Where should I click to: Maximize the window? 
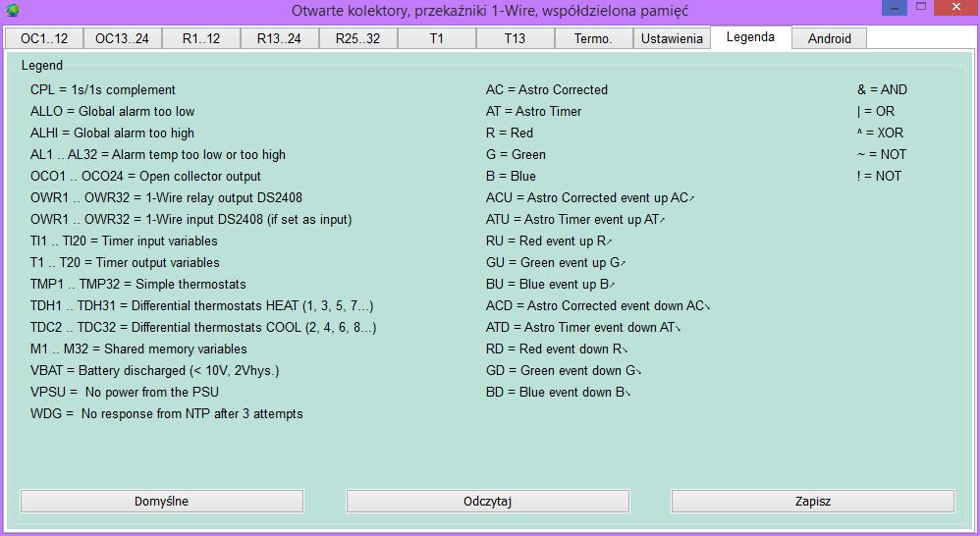921,8
